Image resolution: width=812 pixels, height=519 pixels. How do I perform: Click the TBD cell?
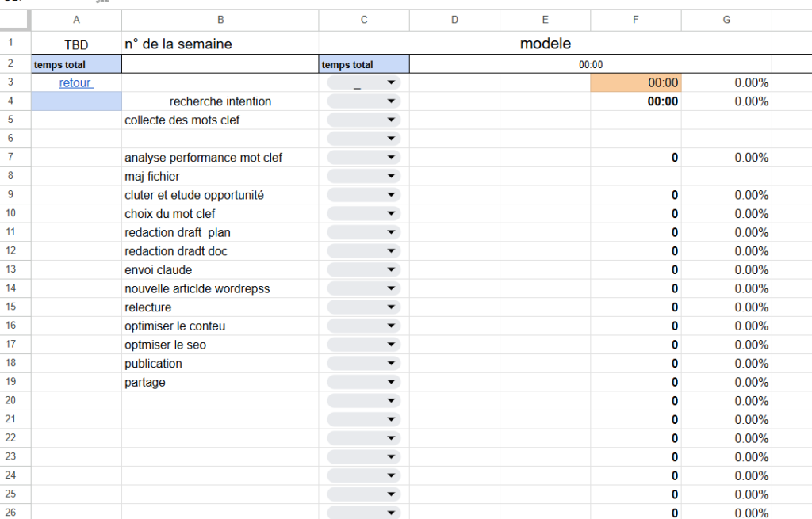pyautogui.click(x=76, y=44)
